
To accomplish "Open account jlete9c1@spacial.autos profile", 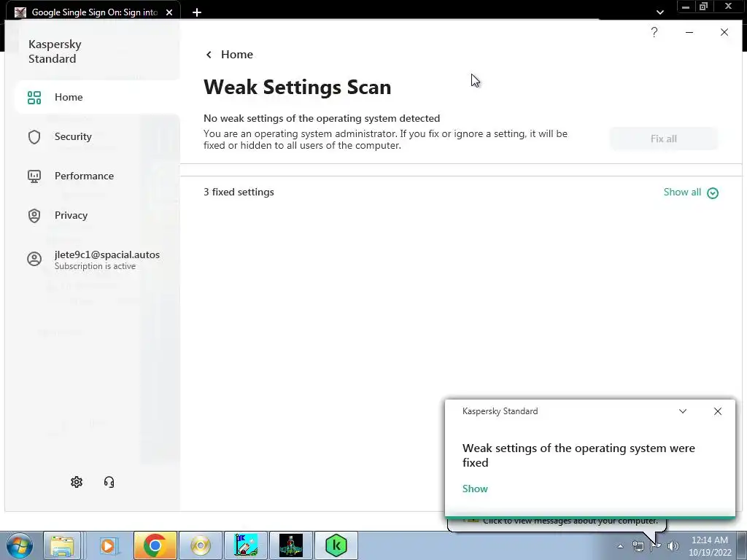I will [x=97, y=260].
